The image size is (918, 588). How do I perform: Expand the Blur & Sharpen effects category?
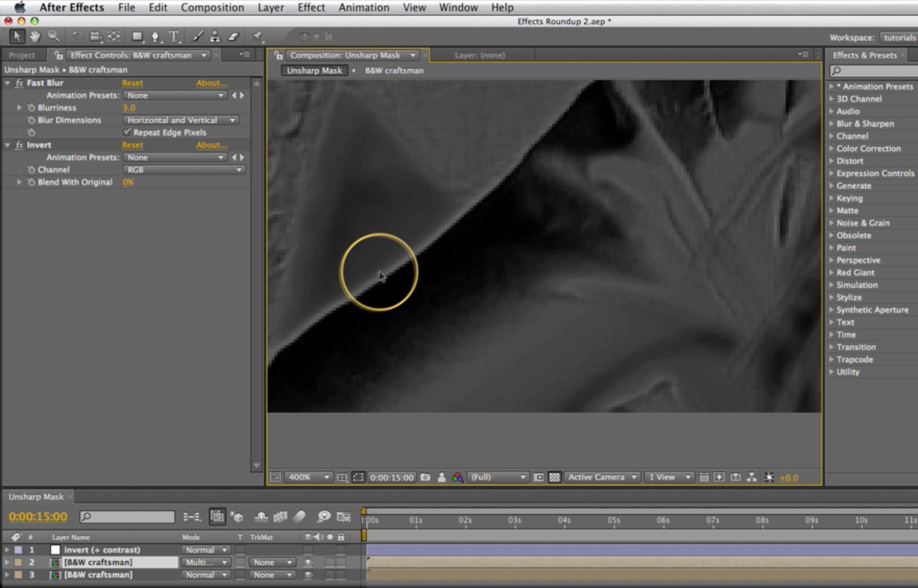(x=831, y=124)
